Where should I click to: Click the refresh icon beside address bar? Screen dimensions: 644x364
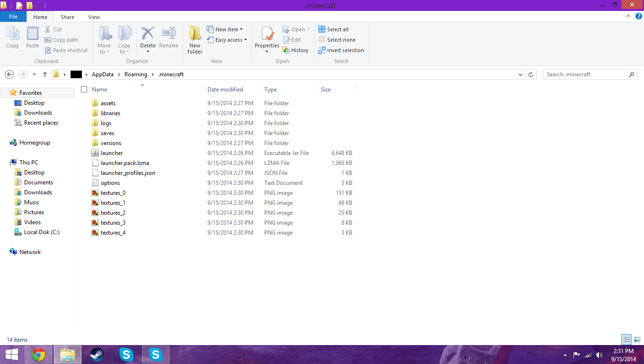click(531, 74)
